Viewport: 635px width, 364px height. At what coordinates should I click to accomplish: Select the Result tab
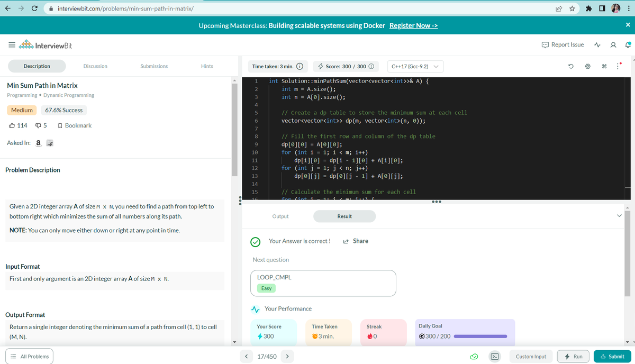coord(344,216)
